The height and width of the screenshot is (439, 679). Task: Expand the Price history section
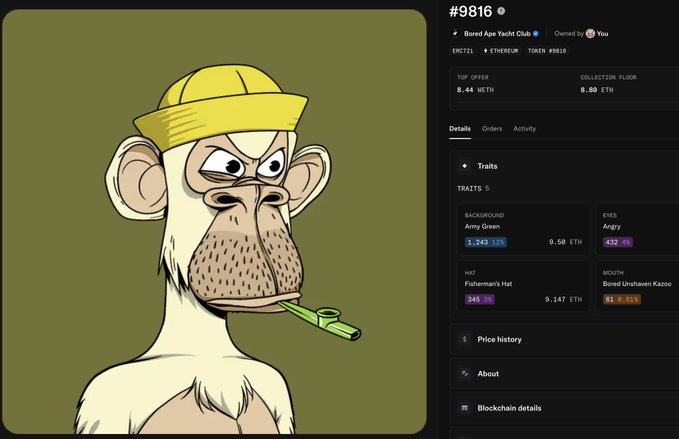pos(564,339)
